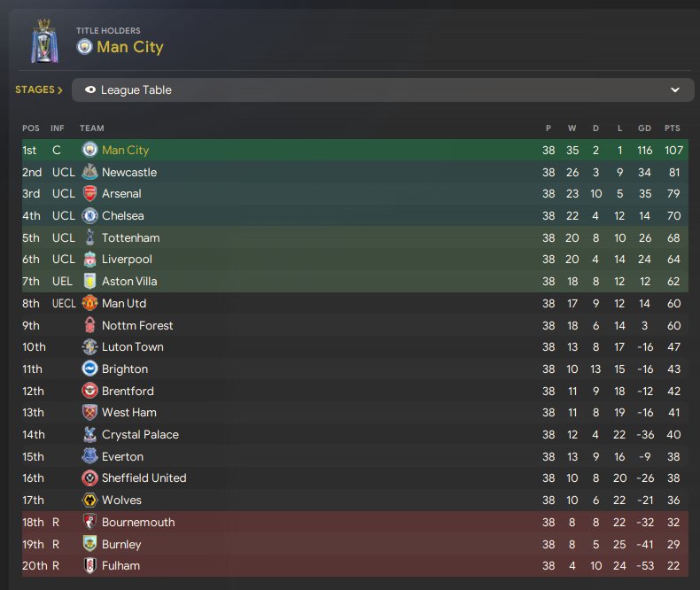The width and height of the screenshot is (700, 590).
Task: Click the Newcastle club crest icon
Action: [89, 172]
